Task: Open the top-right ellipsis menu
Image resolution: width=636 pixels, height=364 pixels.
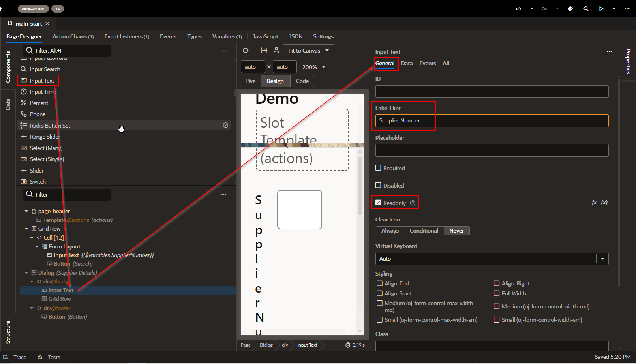Action: click(627, 9)
